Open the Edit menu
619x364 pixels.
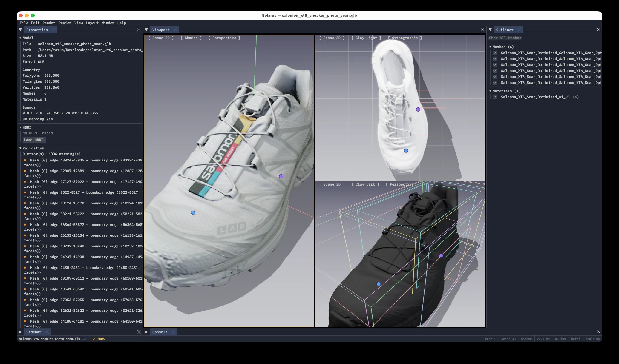tap(35, 23)
